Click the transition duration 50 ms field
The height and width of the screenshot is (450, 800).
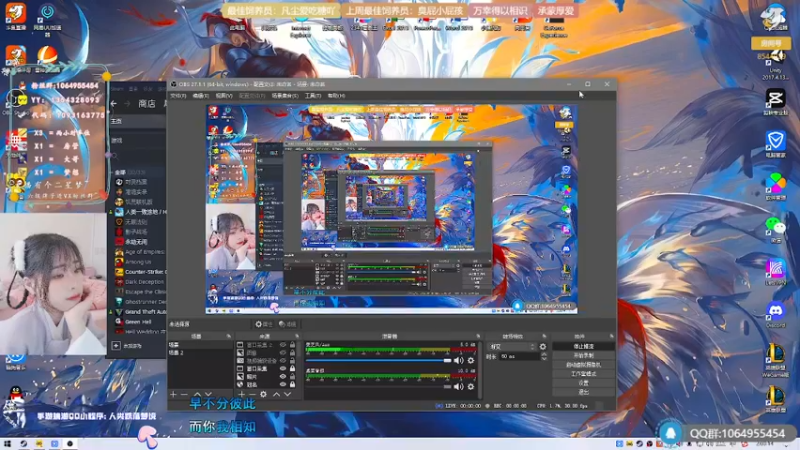[x=519, y=357]
